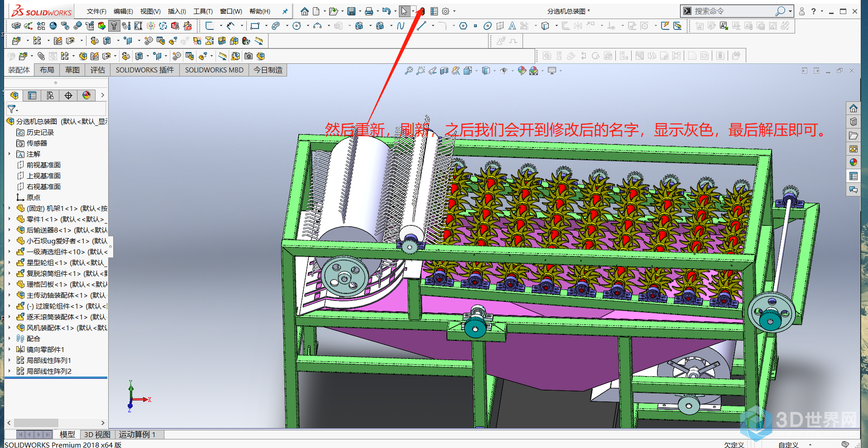Expand the 星型轮组 component node
This screenshot has width=868, height=448.
point(10,262)
